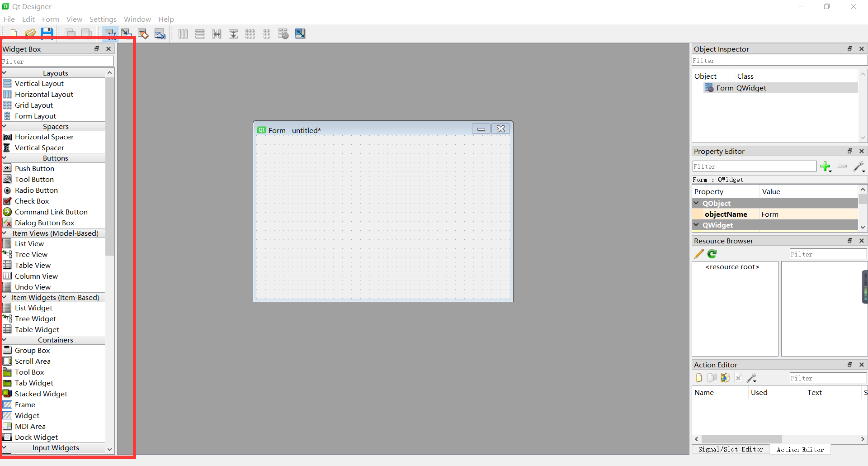Image resolution: width=868 pixels, height=466 pixels.
Task: Click the Widget Box filter field
Action: click(57, 61)
